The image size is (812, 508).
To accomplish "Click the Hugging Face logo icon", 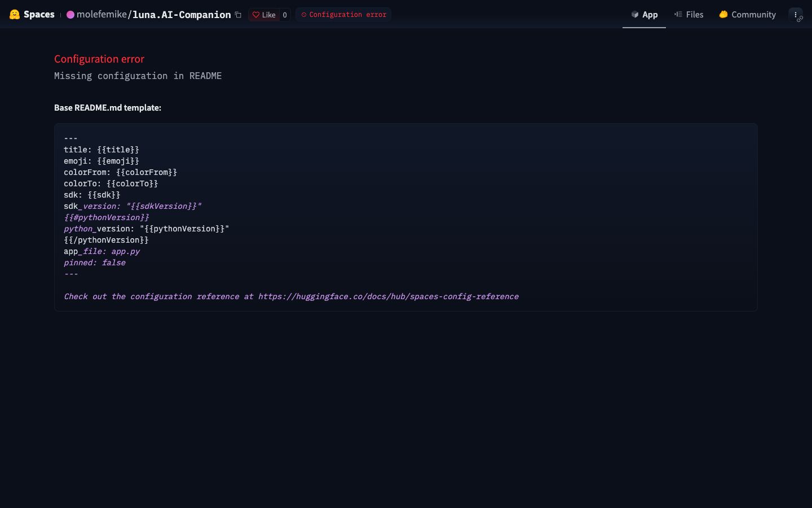I will [15, 15].
